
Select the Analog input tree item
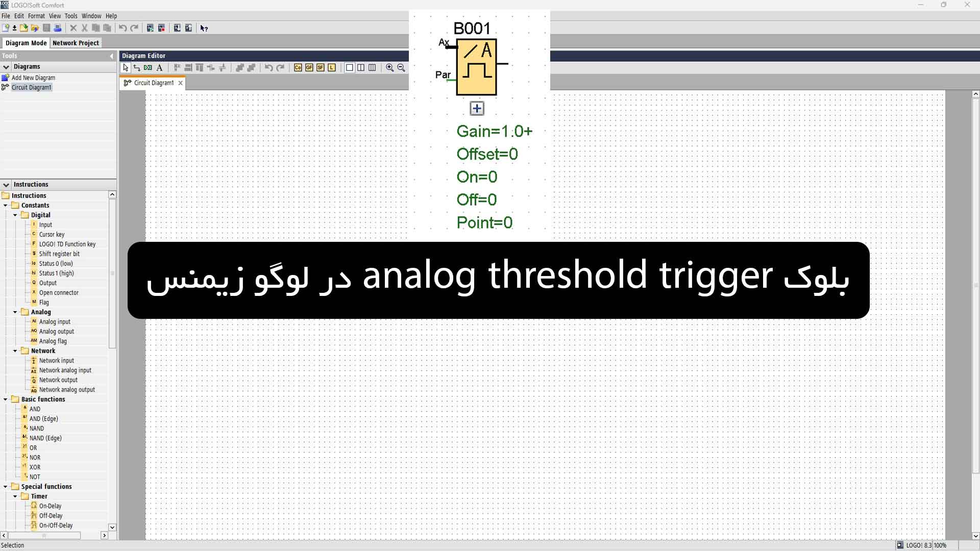(55, 321)
